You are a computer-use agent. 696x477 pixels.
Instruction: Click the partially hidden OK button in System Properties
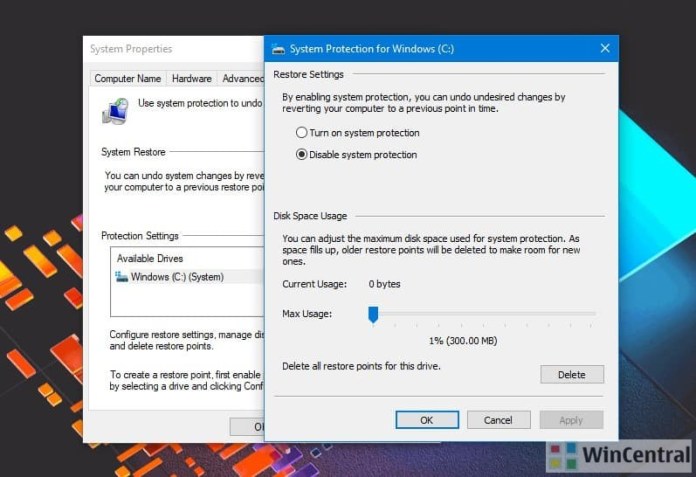point(247,426)
